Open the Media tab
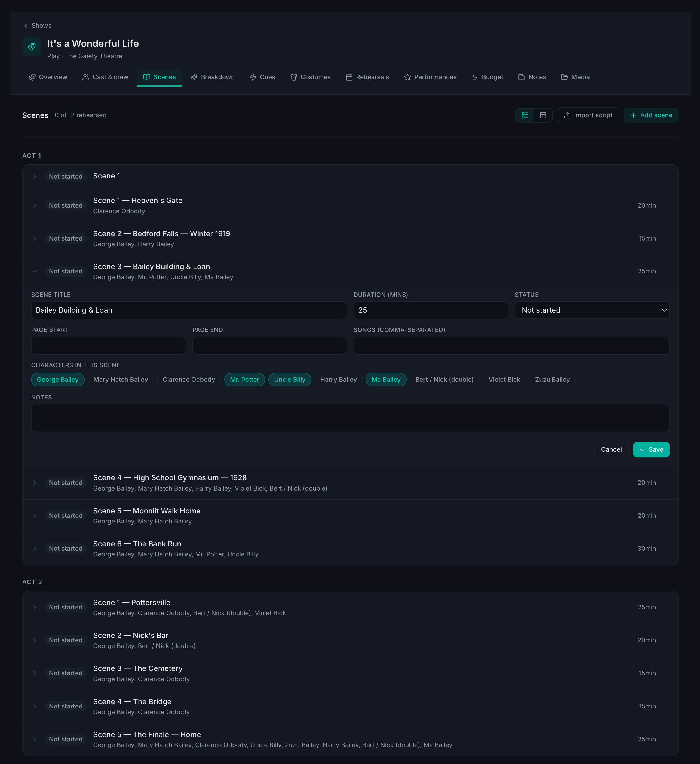Image resolution: width=700 pixels, height=764 pixels. [x=575, y=77]
